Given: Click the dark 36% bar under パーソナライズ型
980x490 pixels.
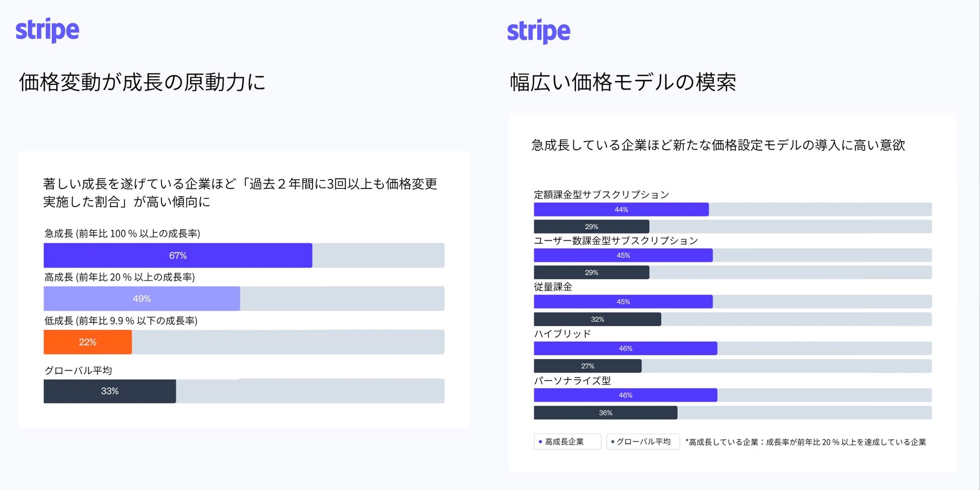Looking at the screenshot, I should tap(605, 413).
